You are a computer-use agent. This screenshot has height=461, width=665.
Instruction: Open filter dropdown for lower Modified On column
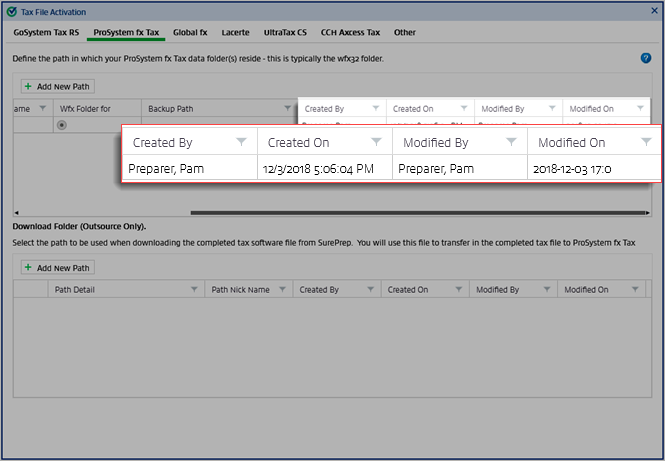click(x=634, y=290)
